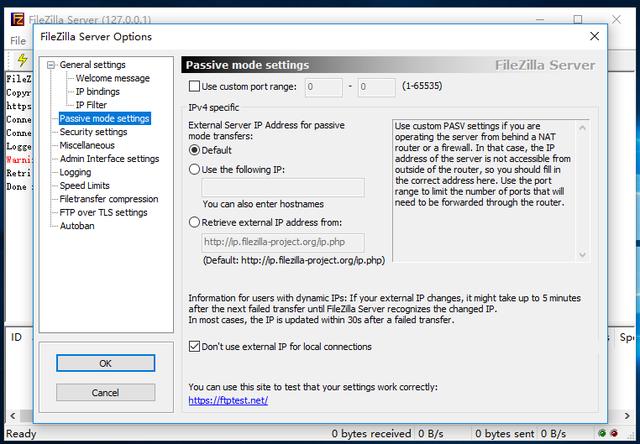
Task: Open Security settings page
Action: [93, 132]
